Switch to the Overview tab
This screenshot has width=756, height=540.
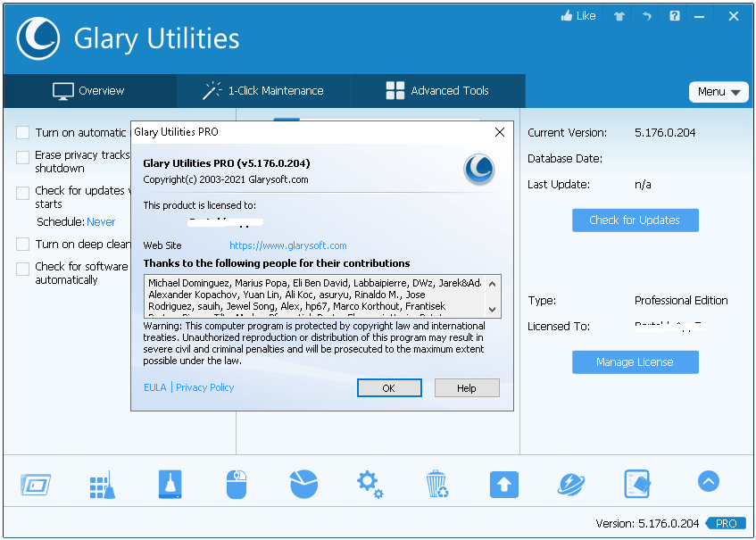(89, 91)
